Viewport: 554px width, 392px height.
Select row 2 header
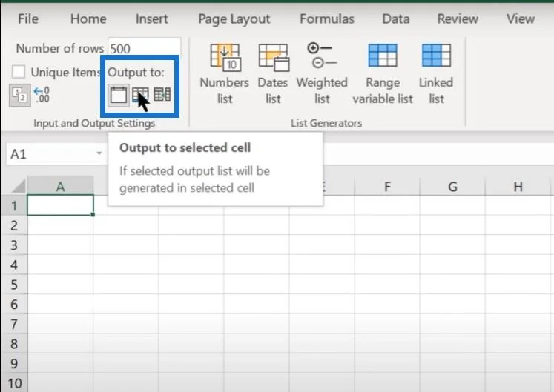[x=14, y=225]
